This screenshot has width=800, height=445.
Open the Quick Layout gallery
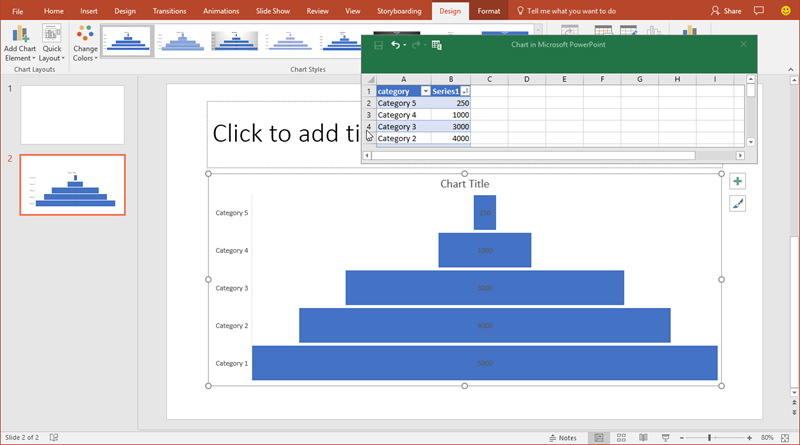52,44
